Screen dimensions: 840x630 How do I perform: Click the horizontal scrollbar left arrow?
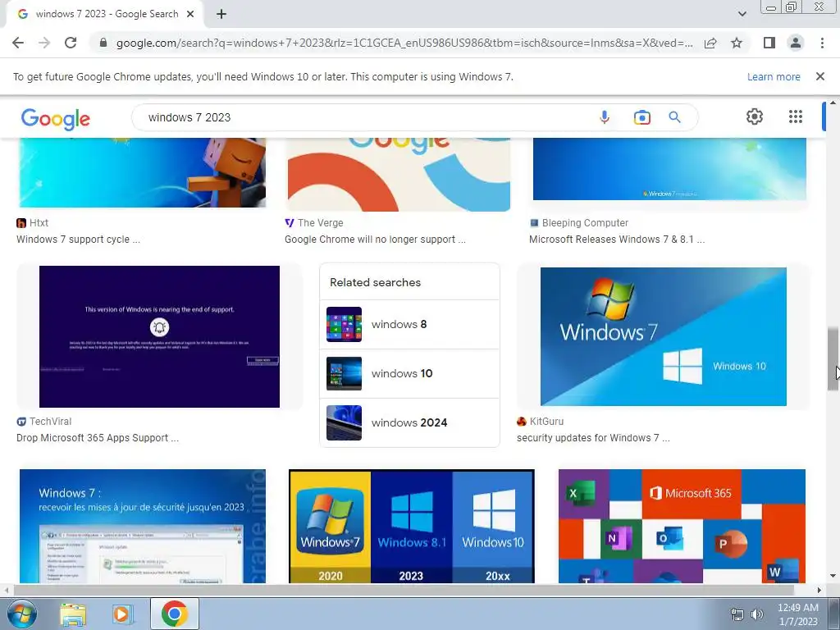6,591
